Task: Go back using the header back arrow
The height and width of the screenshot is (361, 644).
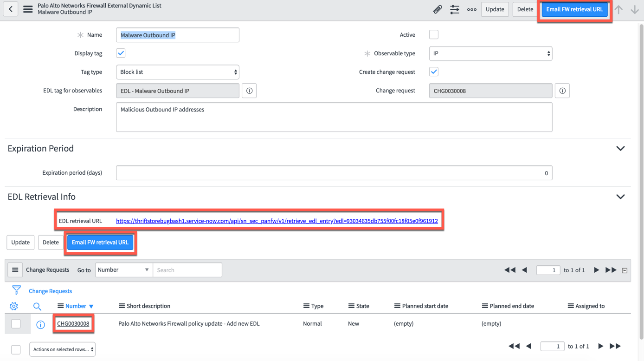Action: (x=11, y=9)
